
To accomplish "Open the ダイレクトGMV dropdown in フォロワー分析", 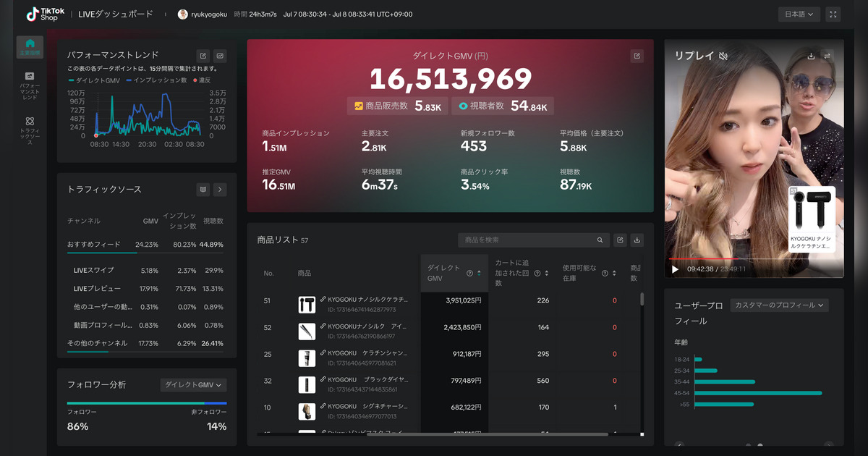I will 193,385.
